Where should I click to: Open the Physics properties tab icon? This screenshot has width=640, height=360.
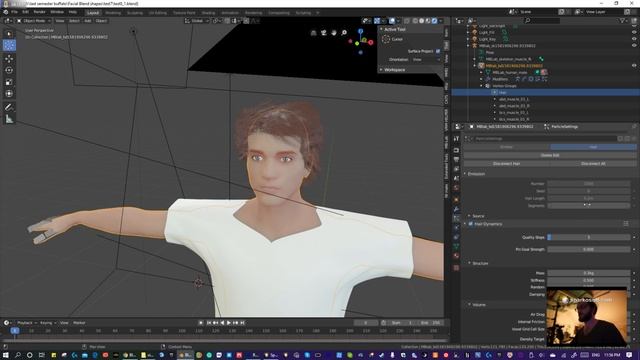click(x=456, y=228)
